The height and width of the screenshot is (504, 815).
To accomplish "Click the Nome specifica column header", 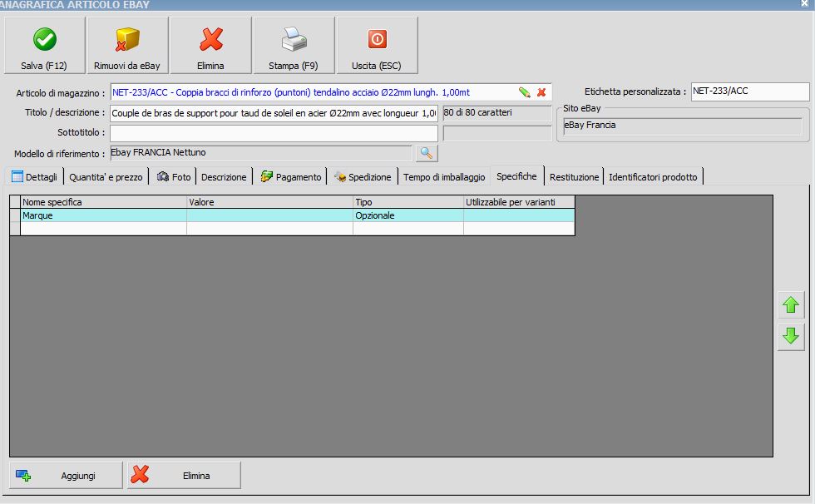I will (x=103, y=202).
